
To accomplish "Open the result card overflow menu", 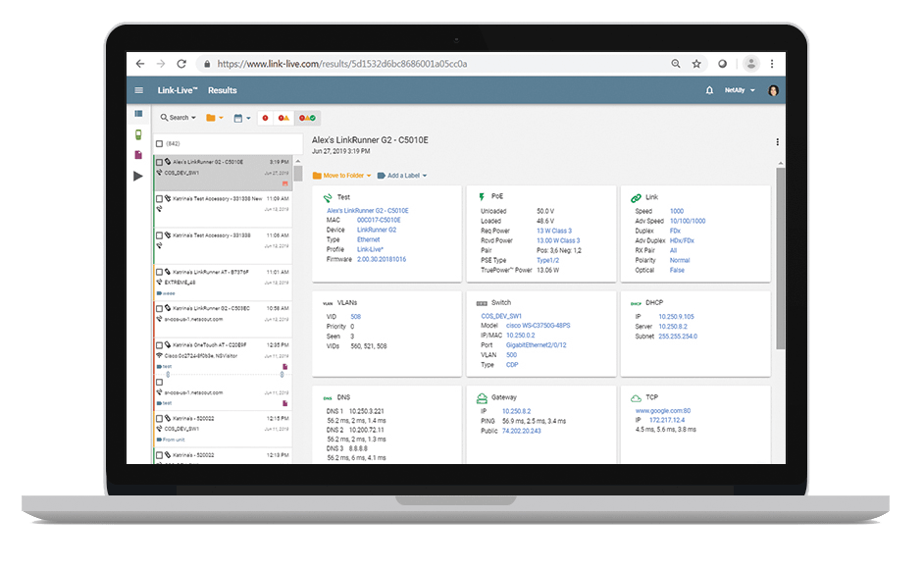I will point(777,141).
